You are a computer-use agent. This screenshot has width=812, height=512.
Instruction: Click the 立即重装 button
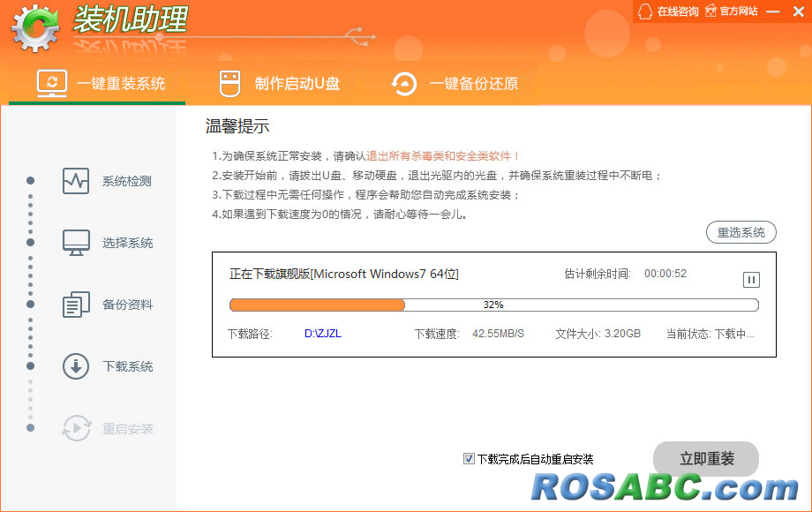pyautogui.click(x=706, y=459)
